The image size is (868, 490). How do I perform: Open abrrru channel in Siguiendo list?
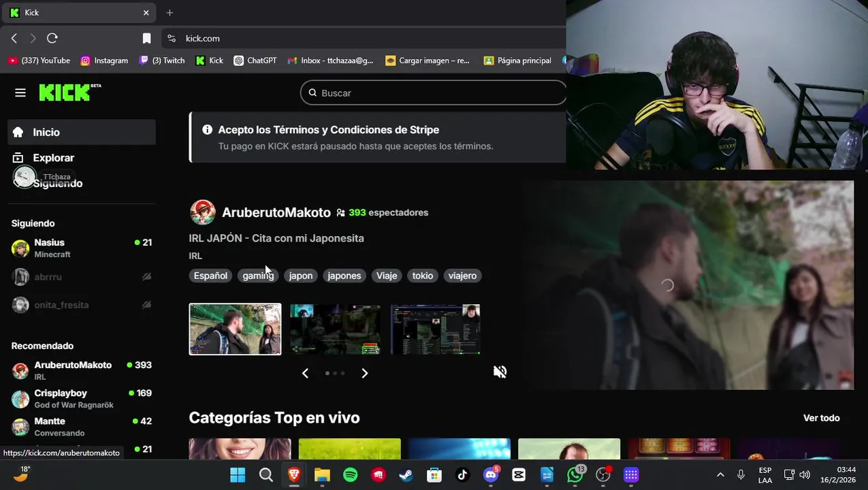(82, 277)
